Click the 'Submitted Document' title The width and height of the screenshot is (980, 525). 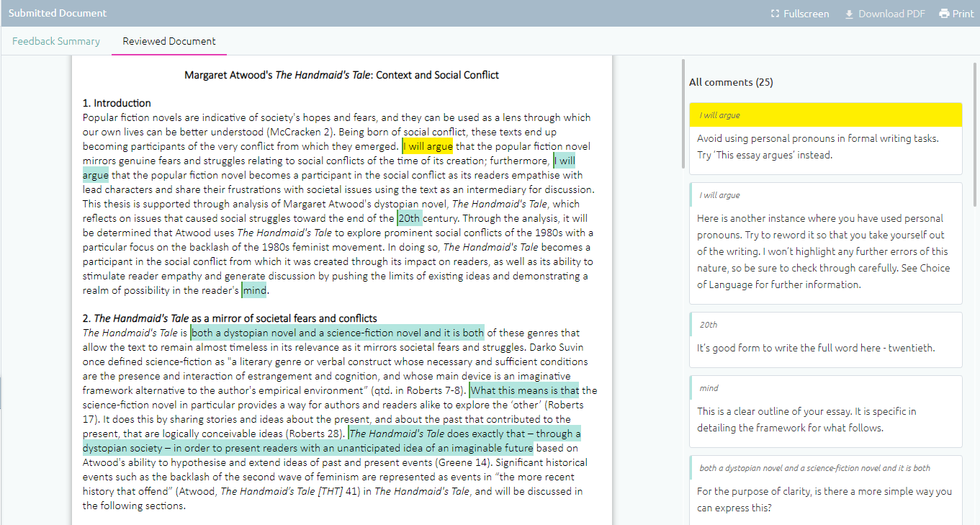pyautogui.click(x=58, y=13)
